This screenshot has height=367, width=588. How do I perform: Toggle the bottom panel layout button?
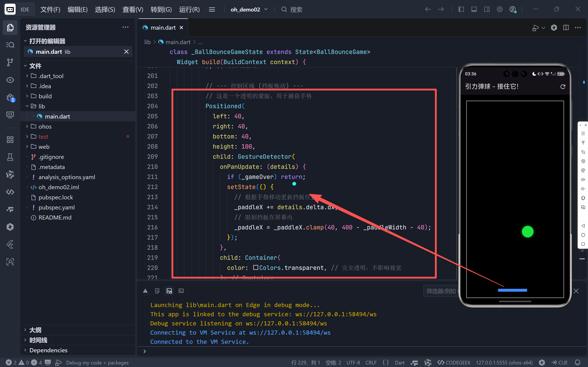pyautogui.click(x=474, y=9)
